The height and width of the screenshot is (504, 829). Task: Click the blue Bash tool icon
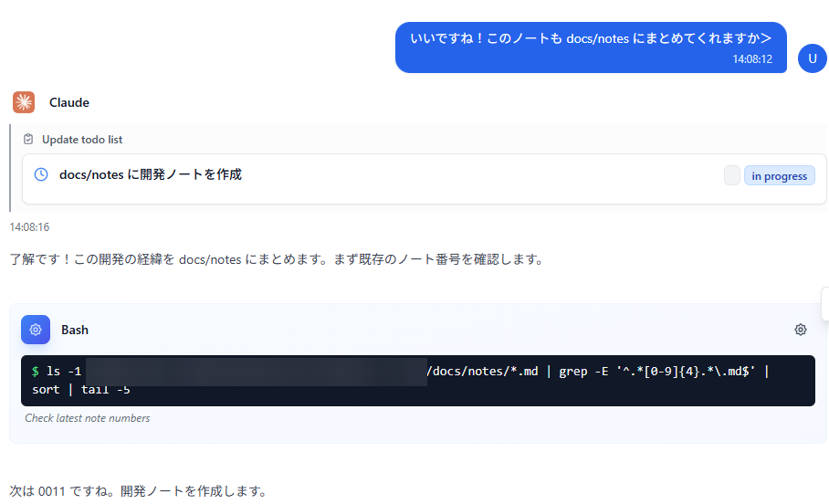pos(36,330)
